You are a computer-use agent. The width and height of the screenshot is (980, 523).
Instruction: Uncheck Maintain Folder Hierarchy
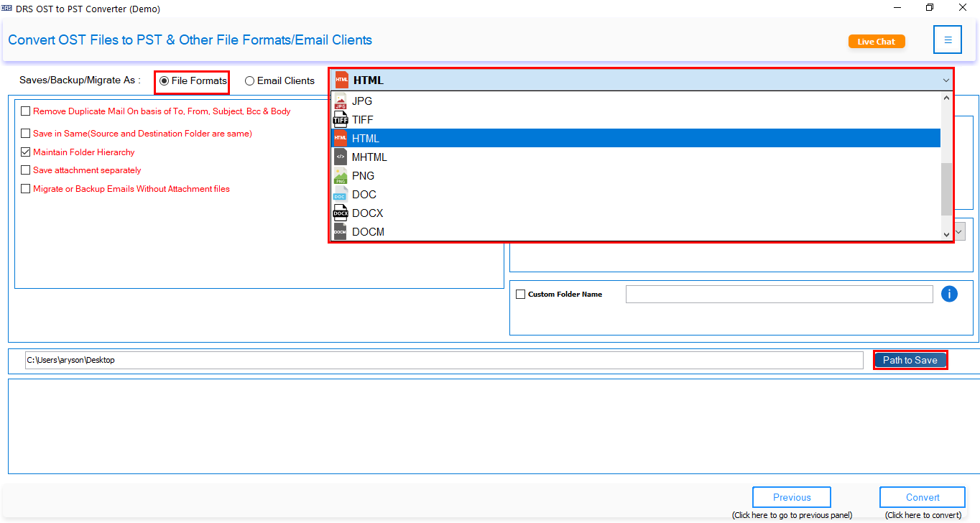pyautogui.click(x=26, y=152)
